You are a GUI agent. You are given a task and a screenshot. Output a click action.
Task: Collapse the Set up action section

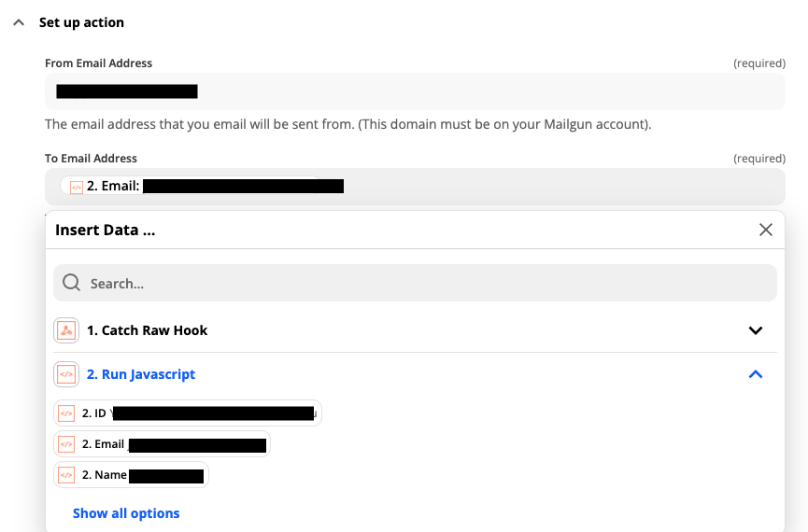click(19, 22)
